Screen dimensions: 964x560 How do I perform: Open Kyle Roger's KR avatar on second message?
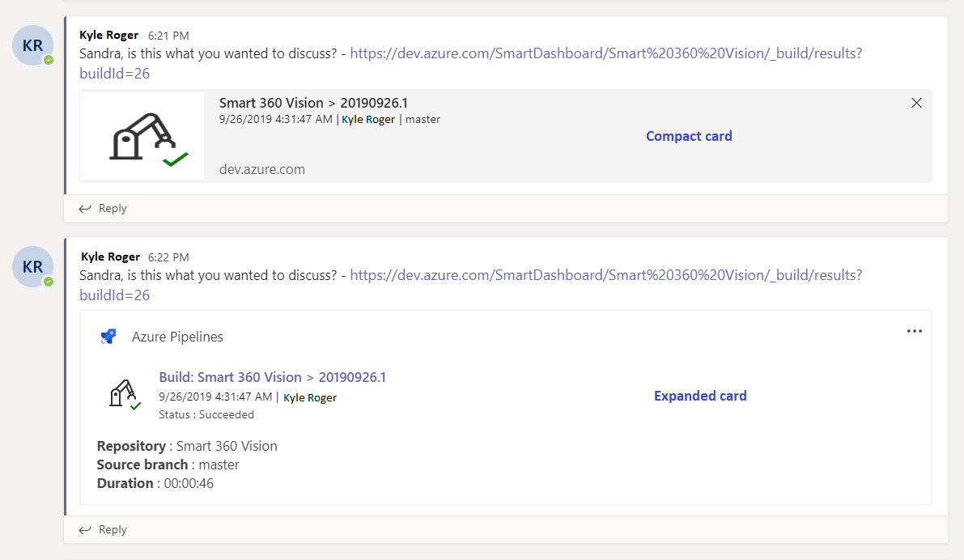[x=33, y=267]
